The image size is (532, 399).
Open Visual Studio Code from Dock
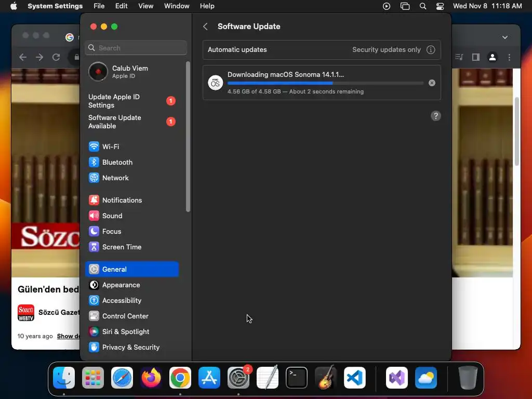point(355,378)
